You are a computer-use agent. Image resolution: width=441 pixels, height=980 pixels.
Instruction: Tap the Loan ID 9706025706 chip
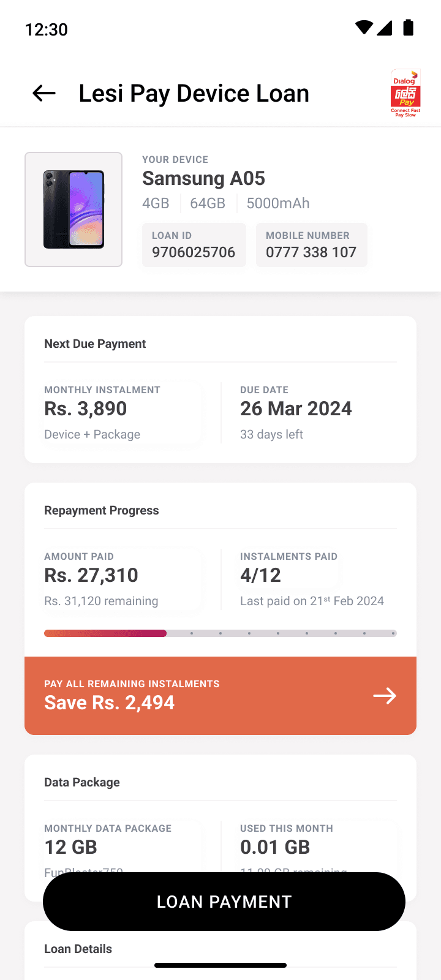[x=194, y=245]
